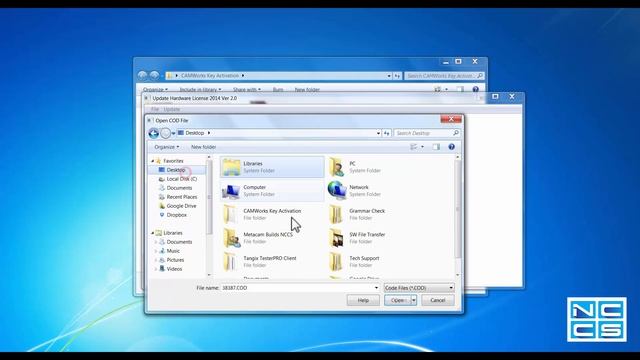Click the Back arrow in Open COD File dialog
The width and height of the screenshot is (640, 360).
153,133
